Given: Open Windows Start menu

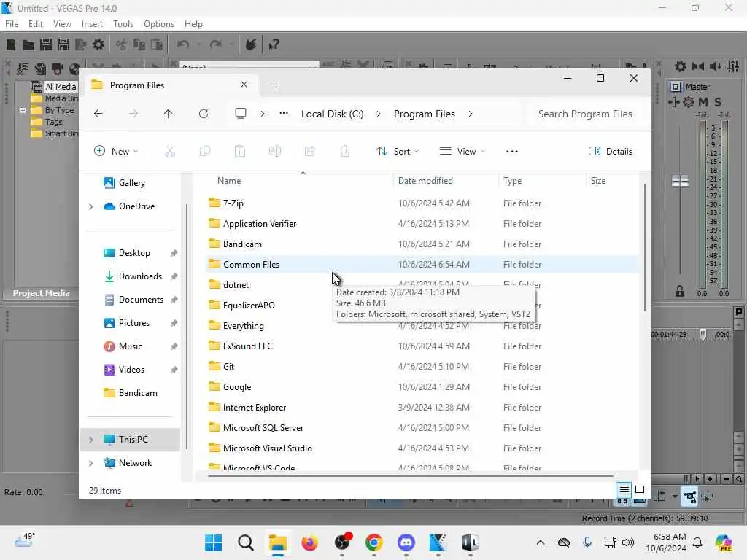Looking at the screenshot, I should (x=213, y=542).
